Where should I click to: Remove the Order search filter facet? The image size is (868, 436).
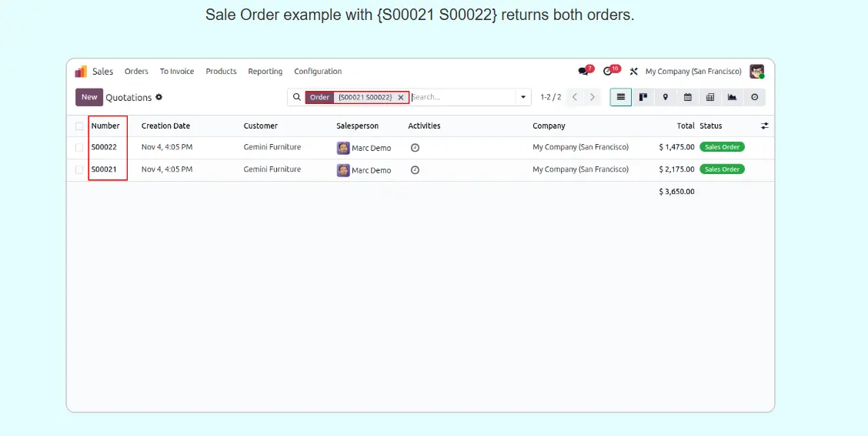coord(401,98)
